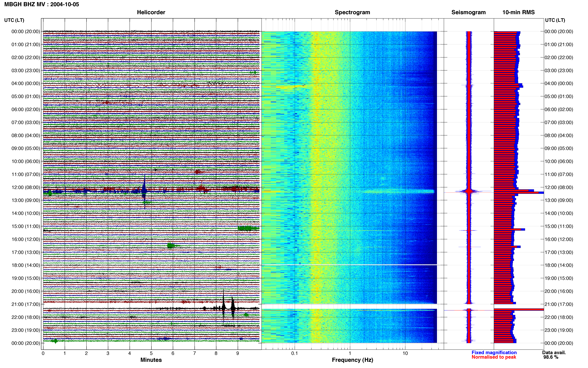The image size is (588, 368).
Task: Click the first tall black spike after 21:00
Action: (x=224, y=307)
